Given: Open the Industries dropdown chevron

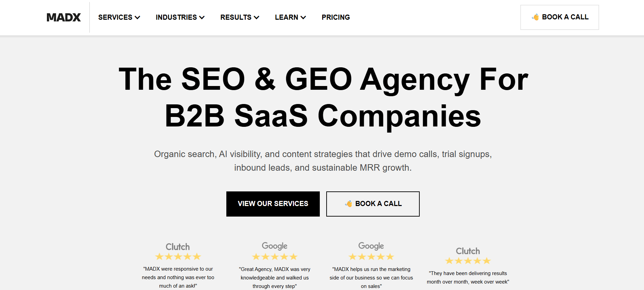Looking at the screenshot, I should (x=202, y=17).
